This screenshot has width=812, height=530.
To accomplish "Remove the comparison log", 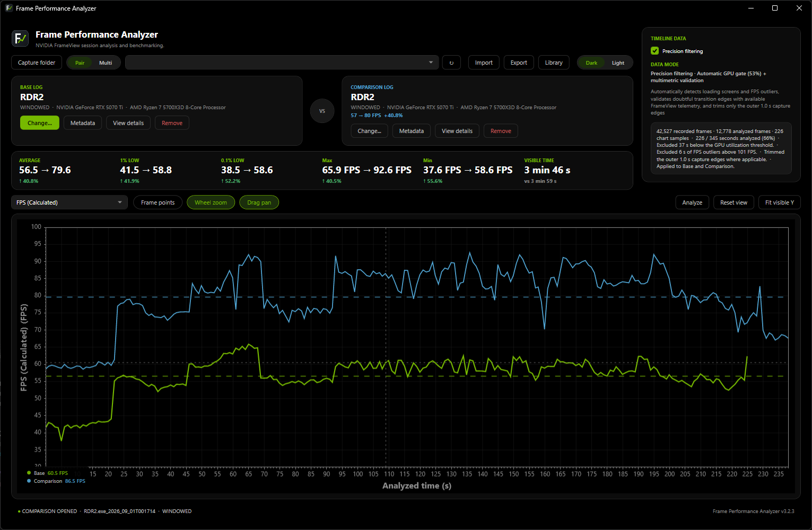I will click(501, 131).
